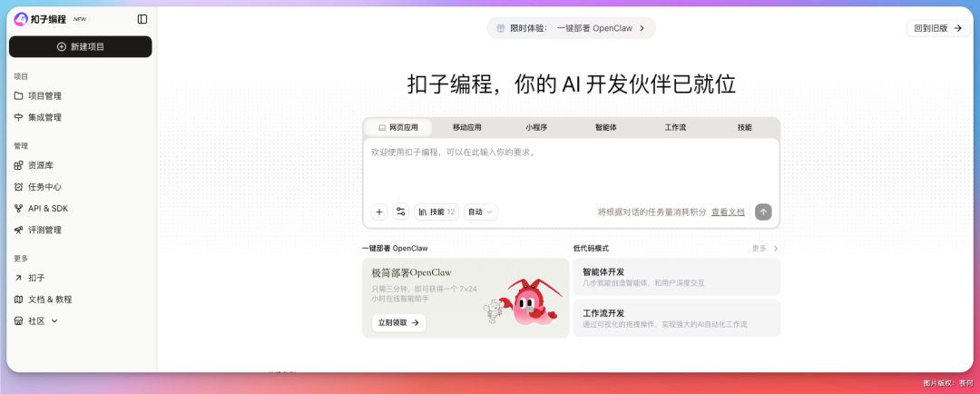
Task: Open the settings sliders icon in input box
Action: click(x=401, y=212)
